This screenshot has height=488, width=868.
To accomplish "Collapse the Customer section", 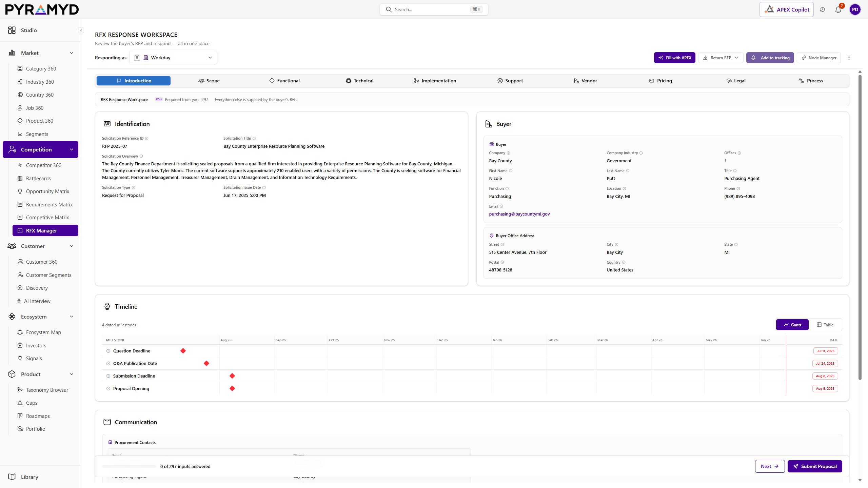I will click(x=72, y=246).
